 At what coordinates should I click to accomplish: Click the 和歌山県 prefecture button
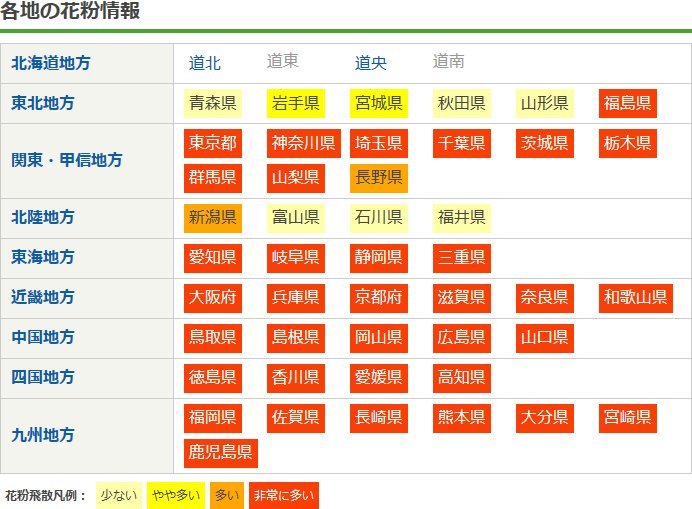pos(636,297)
